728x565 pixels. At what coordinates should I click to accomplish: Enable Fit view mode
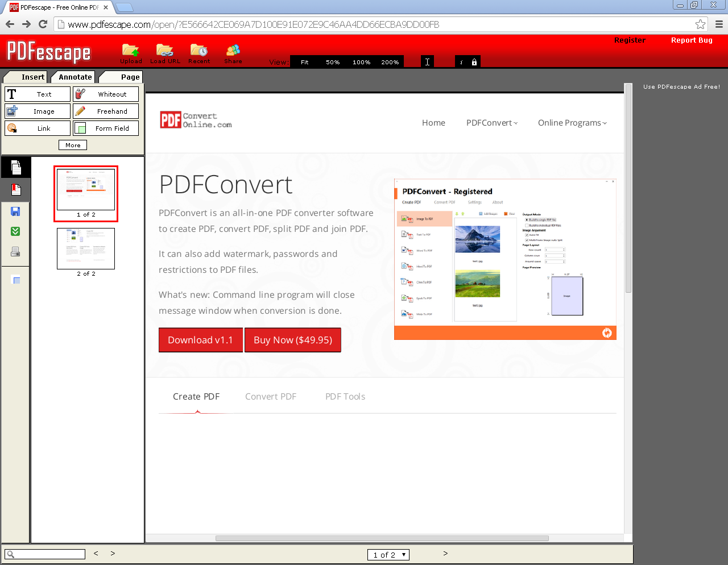coord(304,62)
